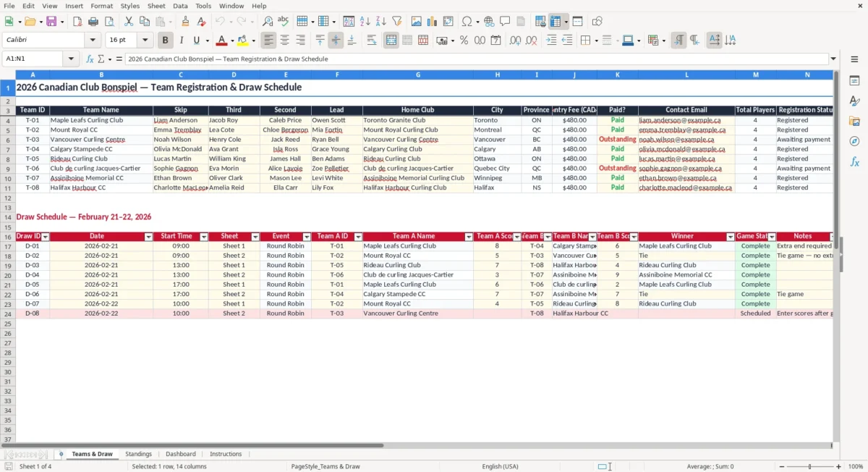868x472 pixels.
Task: Open the sidebar Properties icon
Action: [x=854, y=81]
